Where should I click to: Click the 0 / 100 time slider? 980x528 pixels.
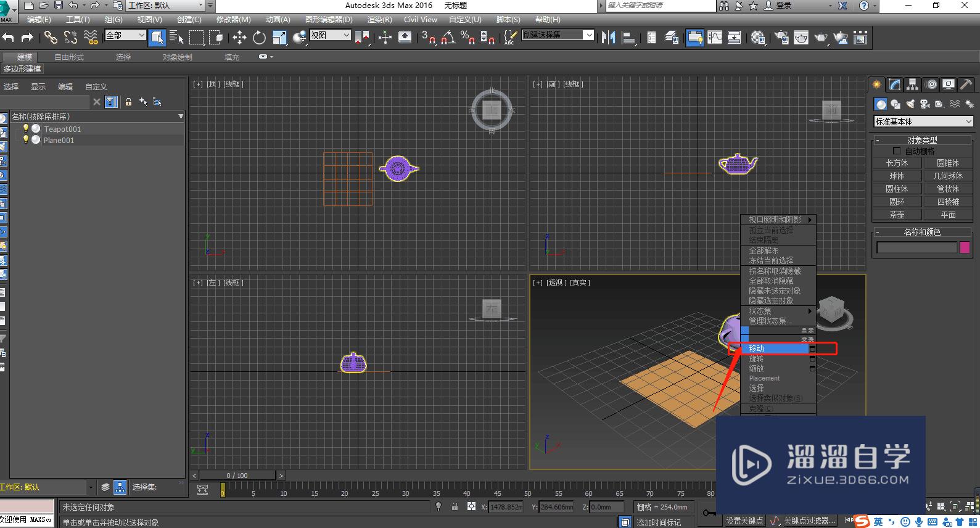tap(237, 476)
